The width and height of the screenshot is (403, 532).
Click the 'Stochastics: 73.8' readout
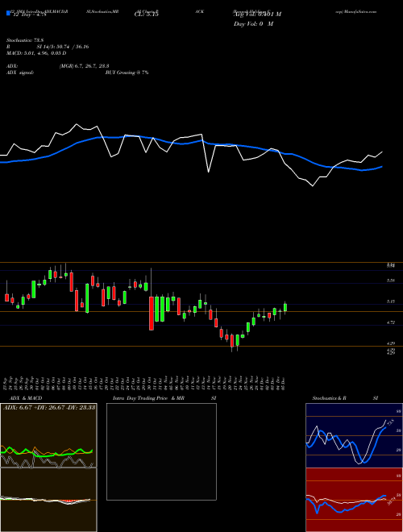point(23,40)
